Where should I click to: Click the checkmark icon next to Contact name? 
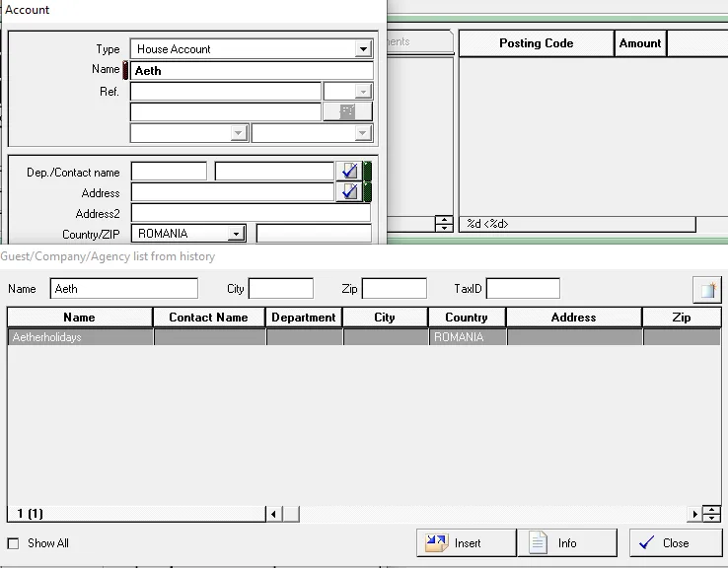click(x=349, y=172)
